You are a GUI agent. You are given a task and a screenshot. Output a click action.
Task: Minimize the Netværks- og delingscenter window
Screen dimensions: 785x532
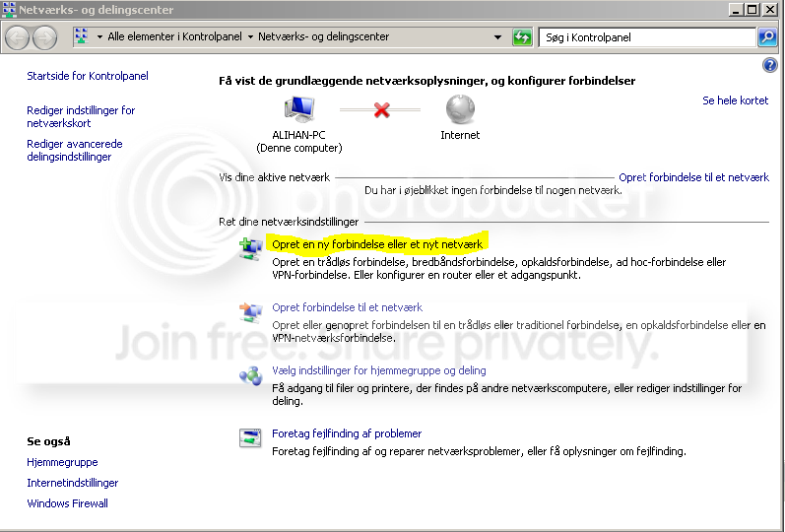tap(736, 9)
